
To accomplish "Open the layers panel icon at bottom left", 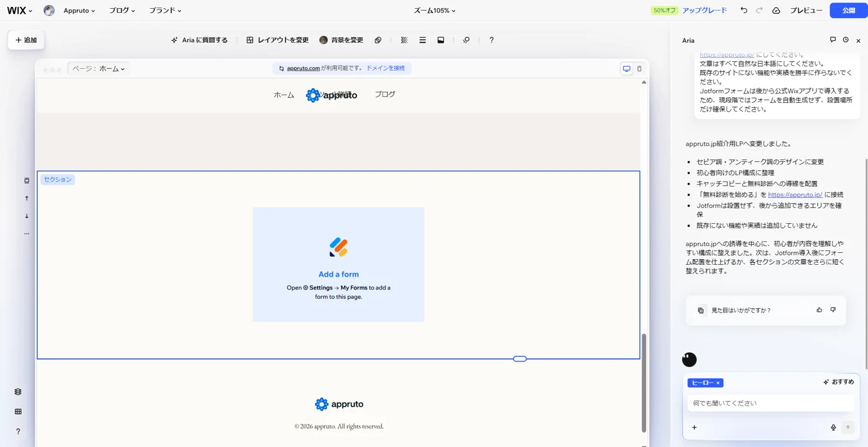I will pyautogui.click(x=18, y=392).
